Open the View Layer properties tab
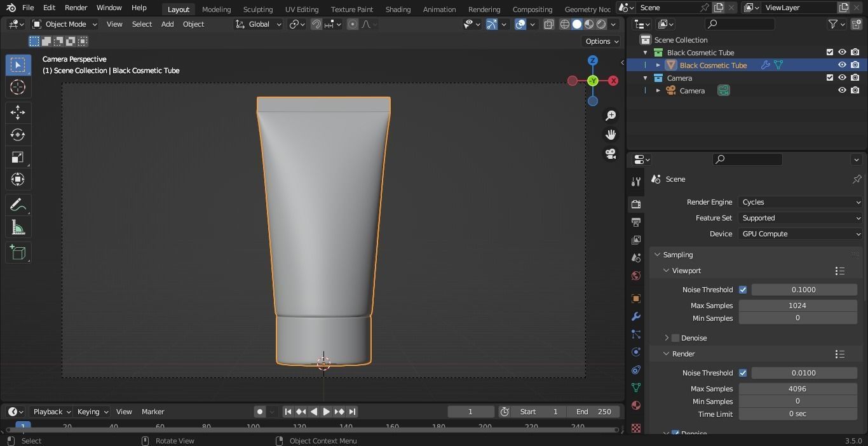This screenshot has width=868, height=446. point(636,240)
